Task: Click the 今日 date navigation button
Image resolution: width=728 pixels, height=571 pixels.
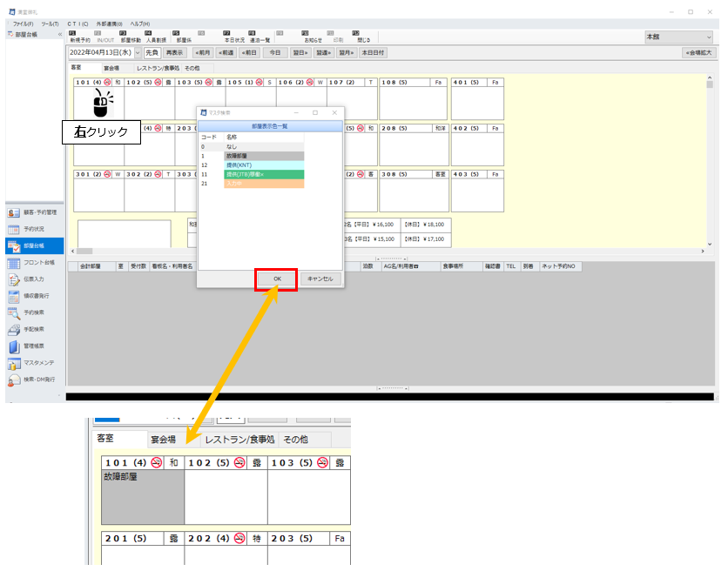Action: [x=274, y=52]
